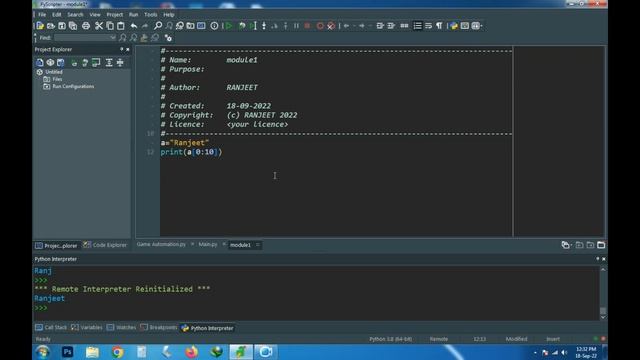The width and height of the screenshot is (640, 360).
Task: Open the Watches bottom tab
Action: pos(121,327)
